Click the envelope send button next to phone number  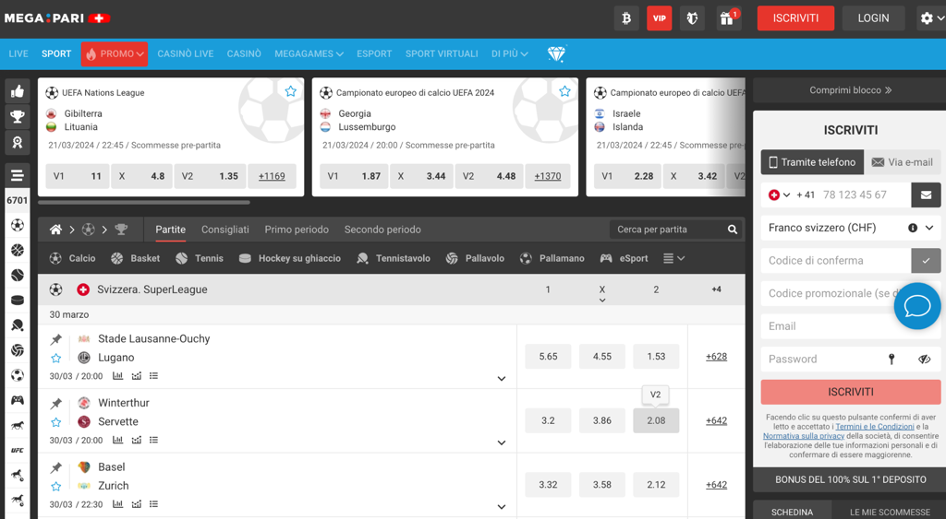point(926,195)
